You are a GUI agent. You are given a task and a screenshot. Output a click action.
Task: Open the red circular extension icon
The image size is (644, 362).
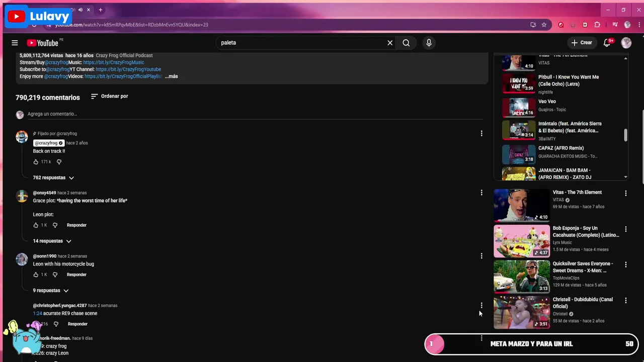pos(561,25)
